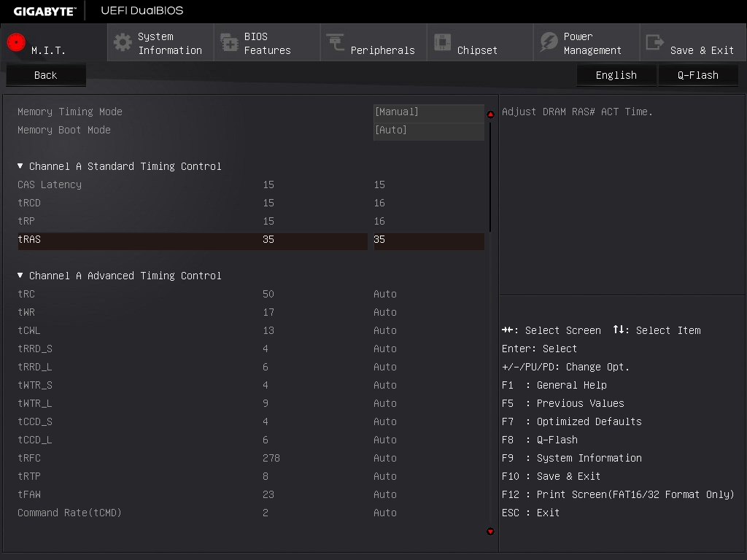Click the Chipset icon
Screen dimensions: 747x560
click(x=442, y=42)
